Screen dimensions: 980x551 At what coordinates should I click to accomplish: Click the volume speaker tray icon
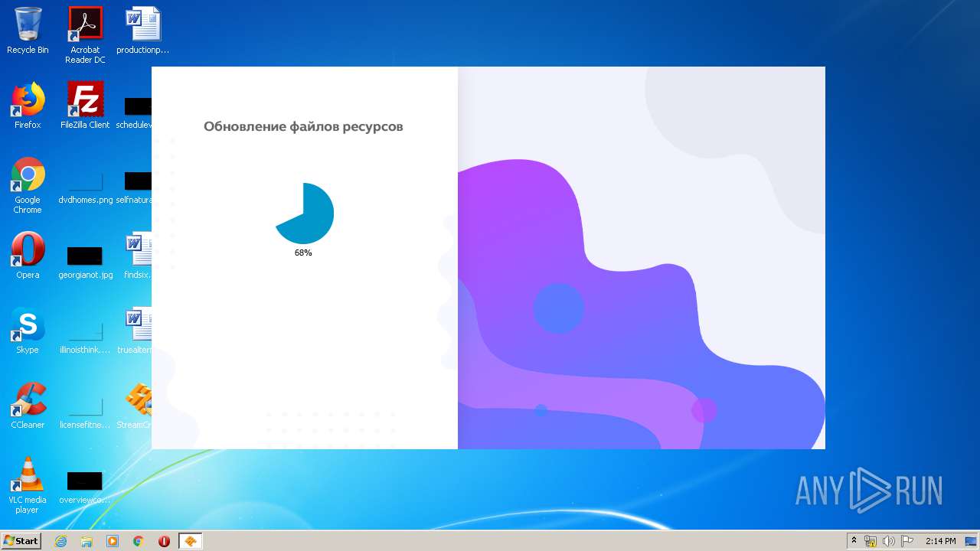coord(889,541)
